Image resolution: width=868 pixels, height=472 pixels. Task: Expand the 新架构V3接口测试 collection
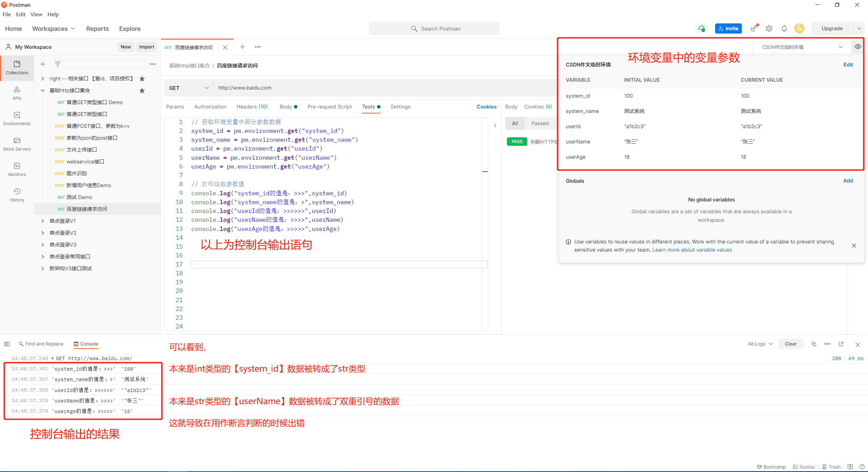coord(43,269)
